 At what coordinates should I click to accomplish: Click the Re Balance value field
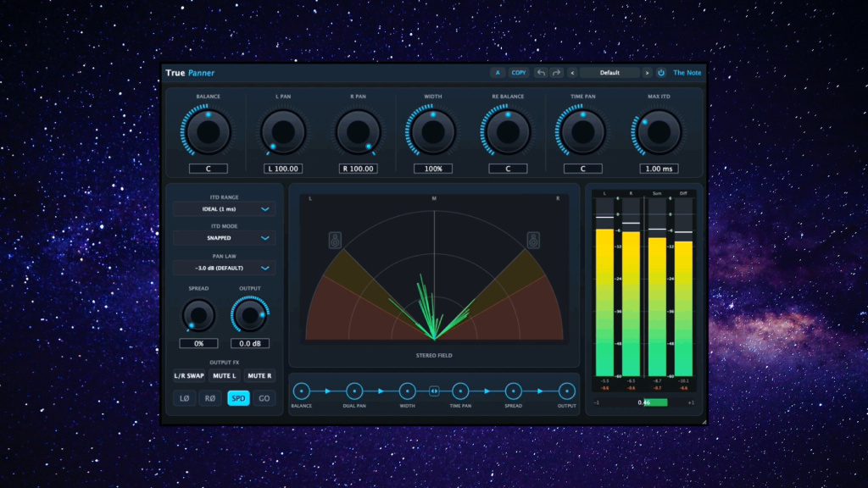(x=508, y=169)
